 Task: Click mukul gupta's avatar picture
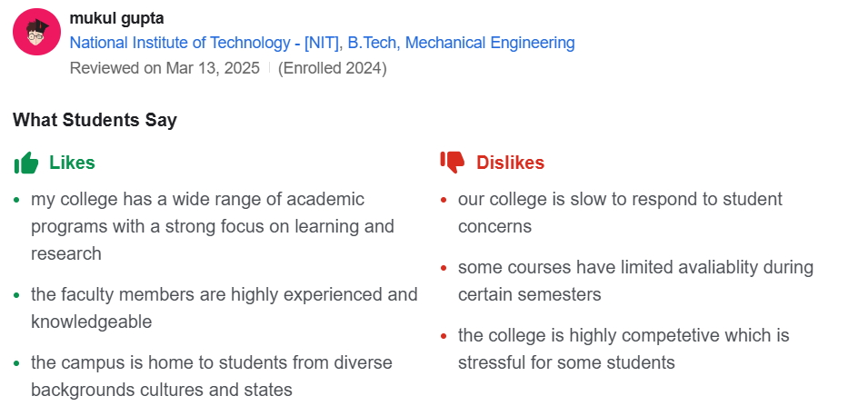click(36, 32)
